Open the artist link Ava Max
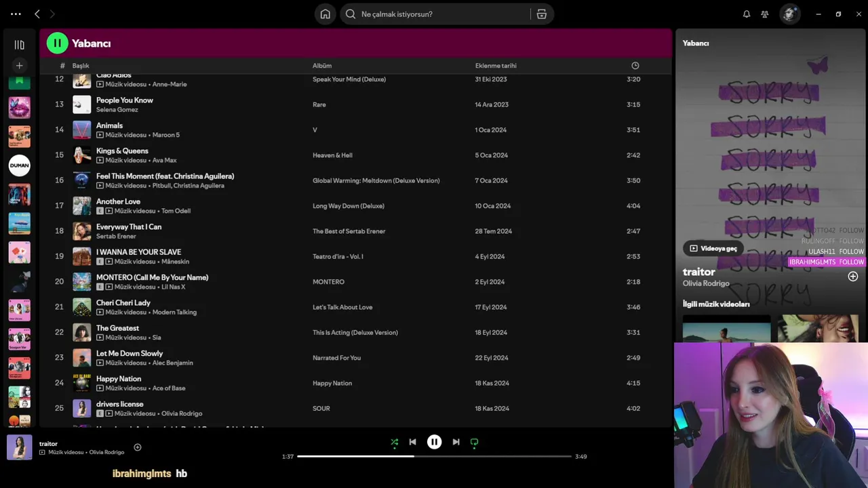868x488 pixels. point(164,161)
